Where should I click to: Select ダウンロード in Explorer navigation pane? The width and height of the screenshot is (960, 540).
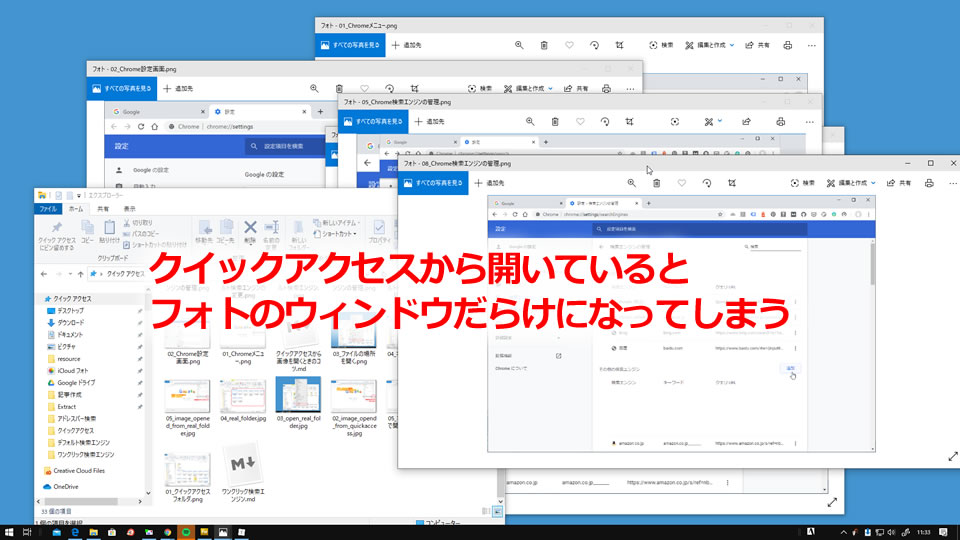(x=70, y=323)
